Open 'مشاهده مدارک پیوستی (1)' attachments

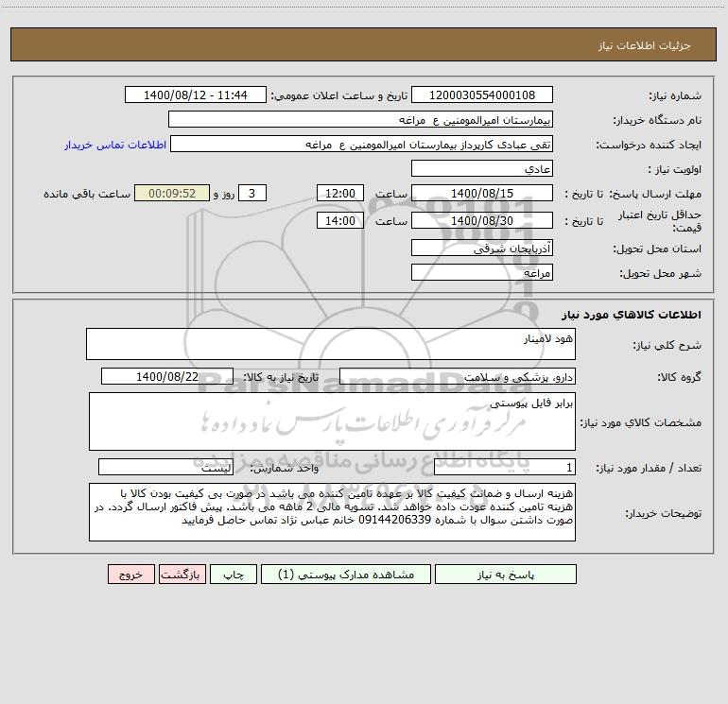tap(346, 574)
